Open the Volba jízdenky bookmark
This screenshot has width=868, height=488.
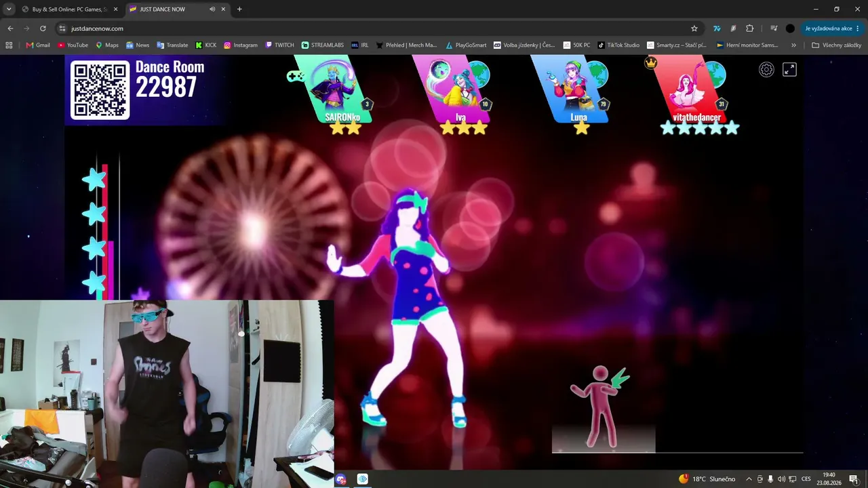click(x=524, y=45)
